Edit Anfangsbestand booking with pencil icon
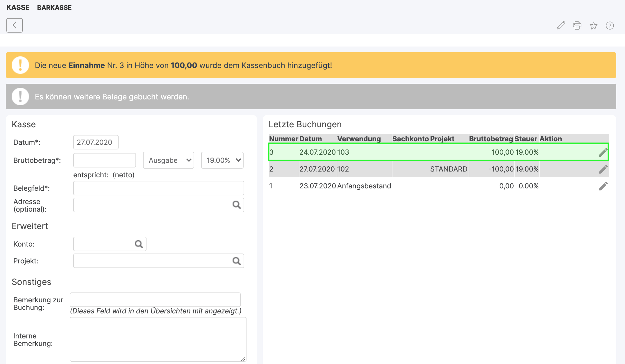This screenshot has height=364, width=625. click(x=603, y=186)
